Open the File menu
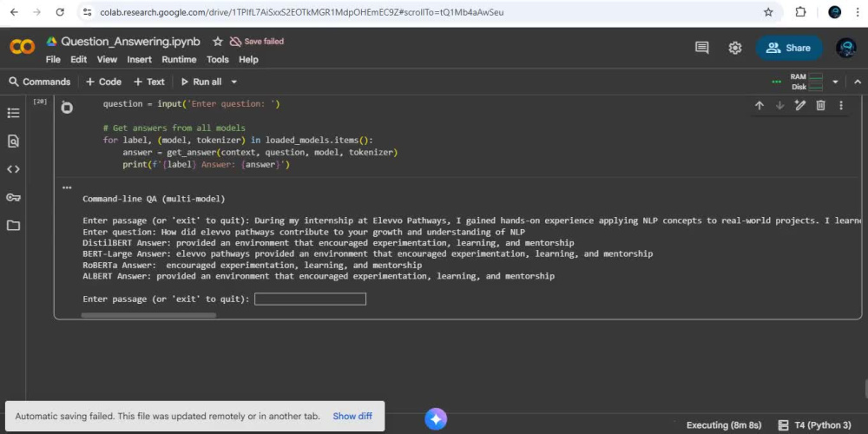 pyautogui.click(x=53, y=59)
